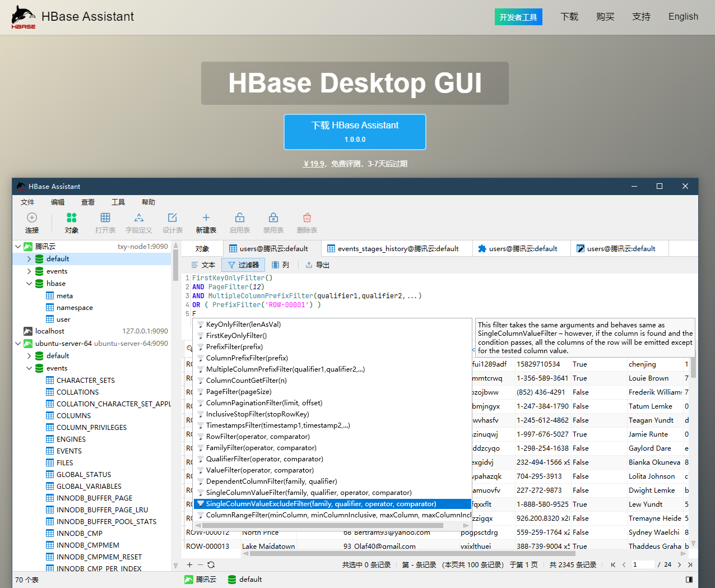Viewport: 715px width, 588px height.
Task: Expand default under ubuntu-server-64
Action: [29, 356]
